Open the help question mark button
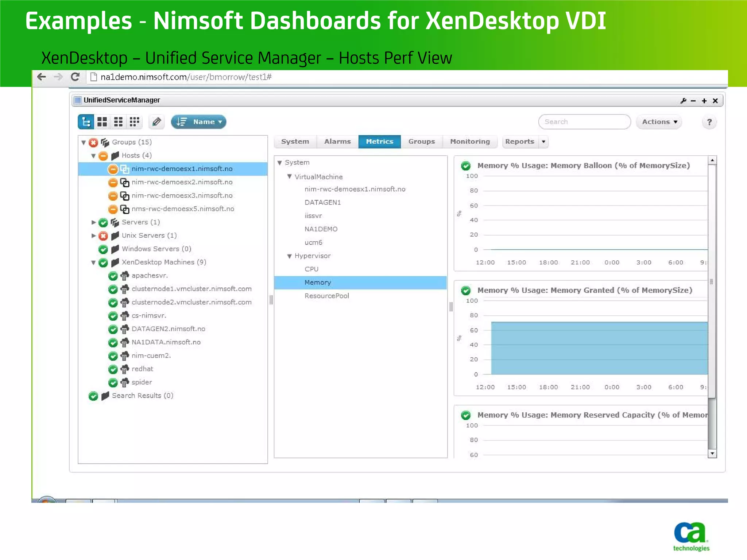The height and width of the screenshot is (560, 747). pos(709,122)
